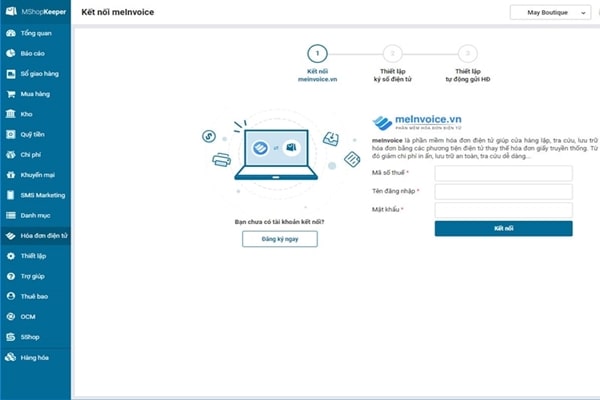Open the Báo cáo menu item

35,54
